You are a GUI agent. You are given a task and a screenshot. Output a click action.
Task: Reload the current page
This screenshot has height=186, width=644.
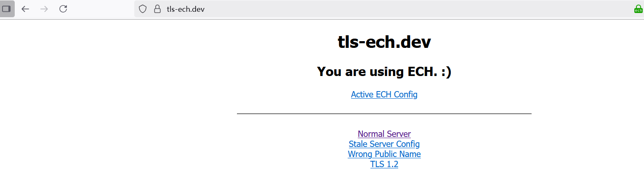pyautogui.click(x=63, y=9)
